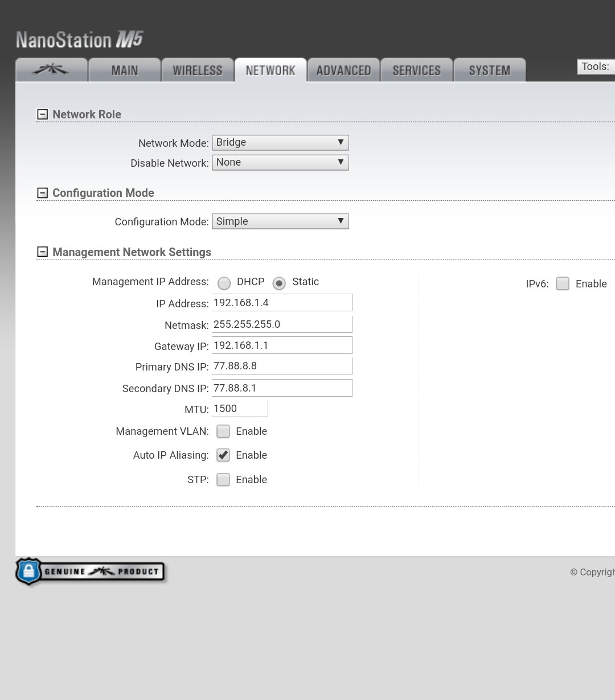Click the Secondary DNS IP field
The image size is (615, 700).
[282, 388]
